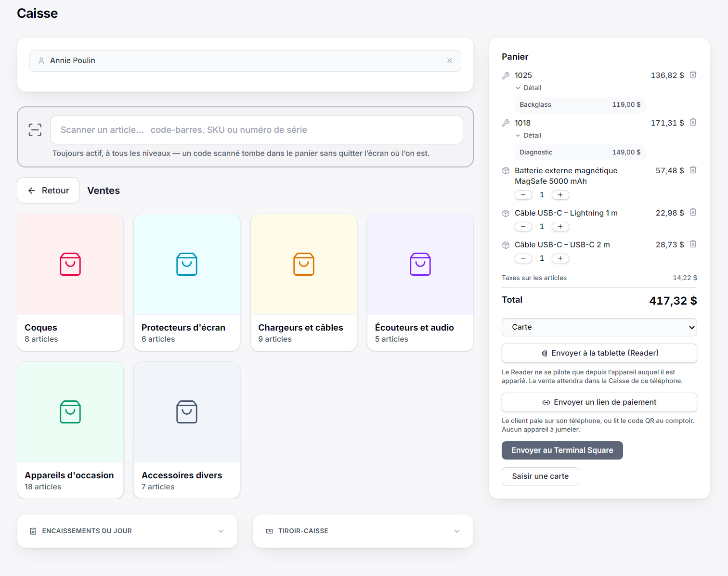
Task: Delete repair 1025 from the cart
Action: (x=693, y=75)
